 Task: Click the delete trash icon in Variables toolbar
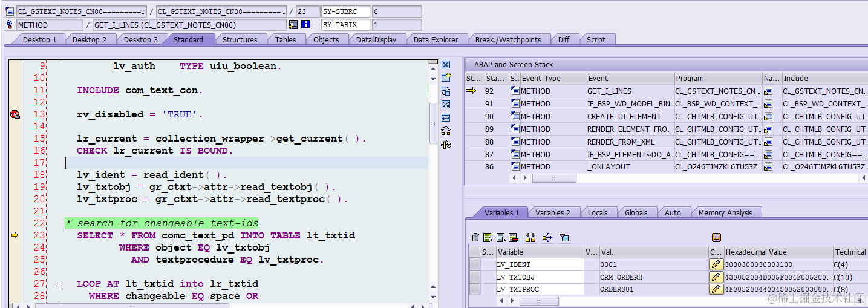tap(475, 237)
